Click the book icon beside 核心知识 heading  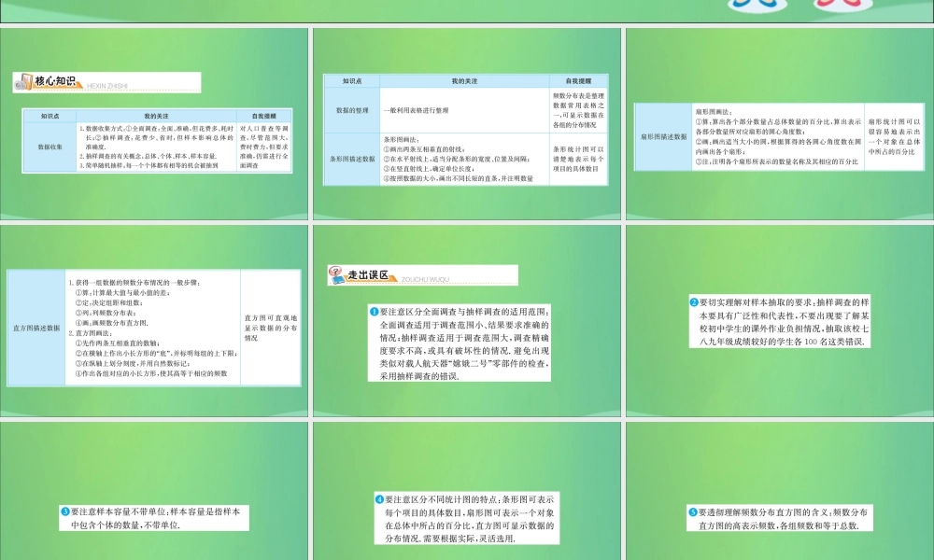(x=23, y=82)
